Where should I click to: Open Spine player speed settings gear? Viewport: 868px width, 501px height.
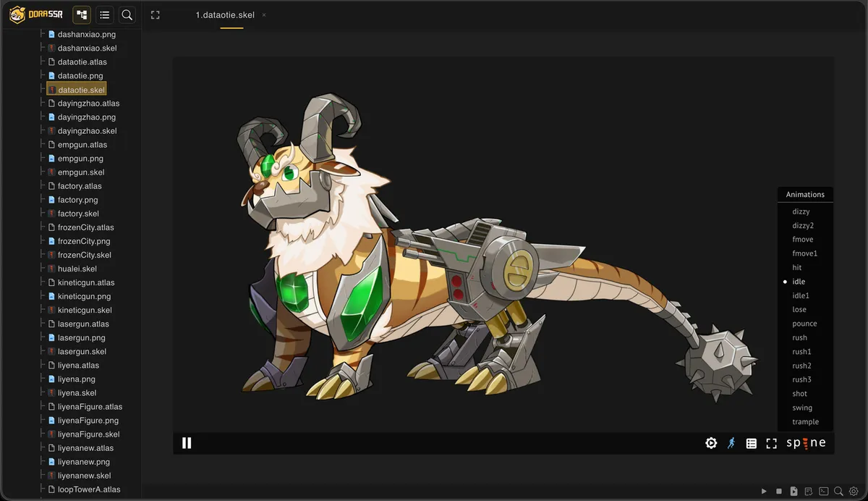point(711,443)
